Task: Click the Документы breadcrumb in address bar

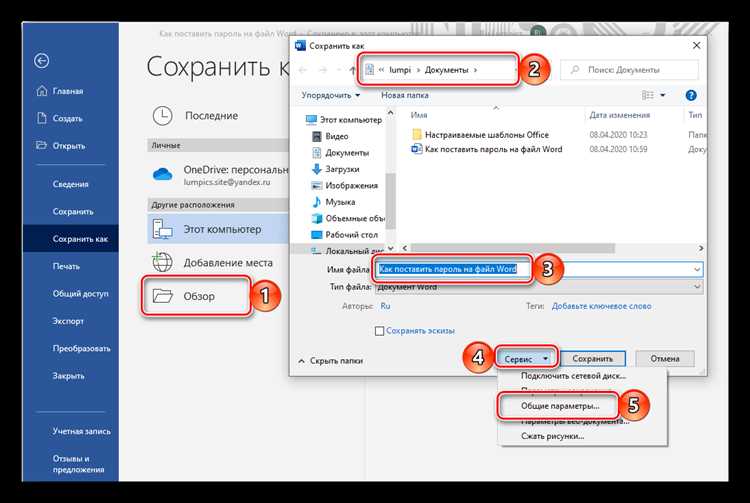Action: [x=446, y=70]
